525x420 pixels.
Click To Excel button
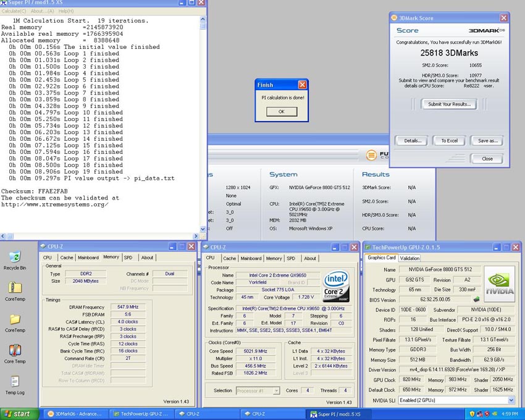(449, 141)
